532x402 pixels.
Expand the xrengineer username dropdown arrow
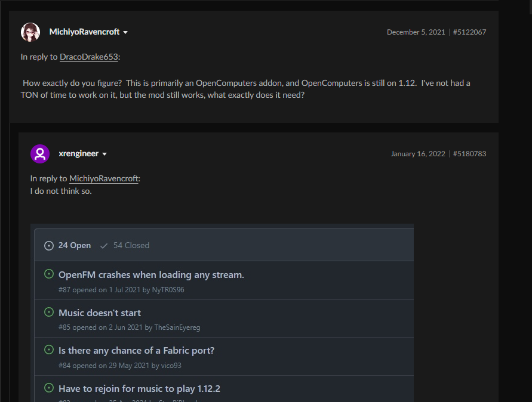coord(104,154)
